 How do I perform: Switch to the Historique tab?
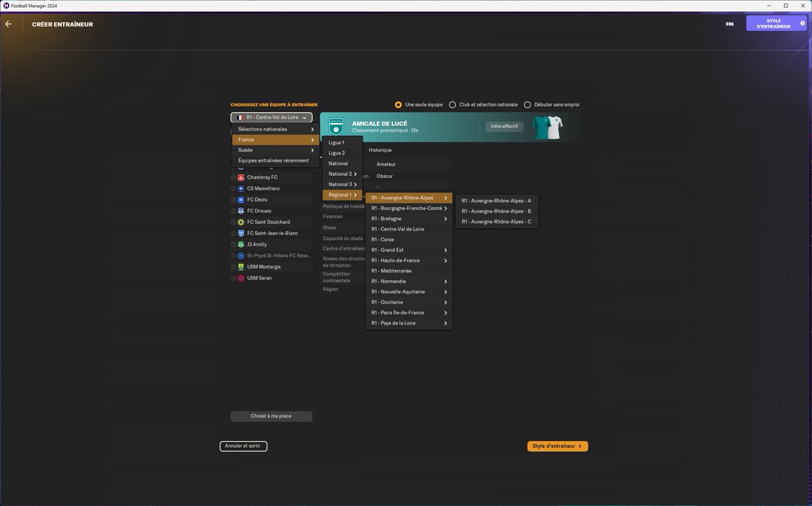pos(380,150)
